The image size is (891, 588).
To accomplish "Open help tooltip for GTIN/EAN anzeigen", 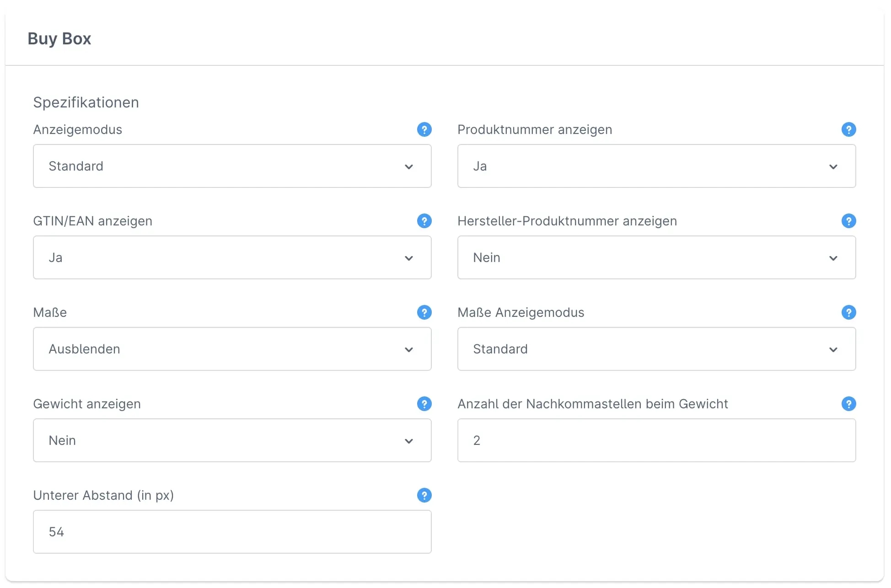I will (424, 221).
